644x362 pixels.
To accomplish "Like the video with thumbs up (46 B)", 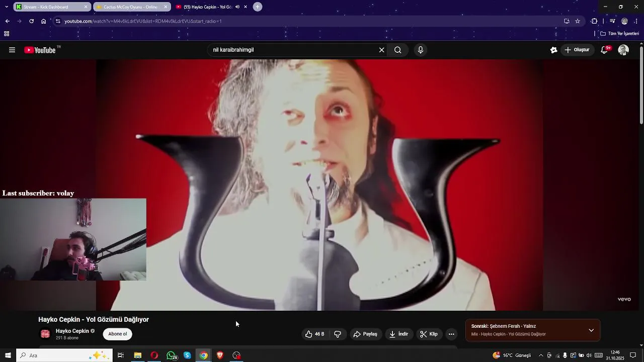I will pos(314,334).
